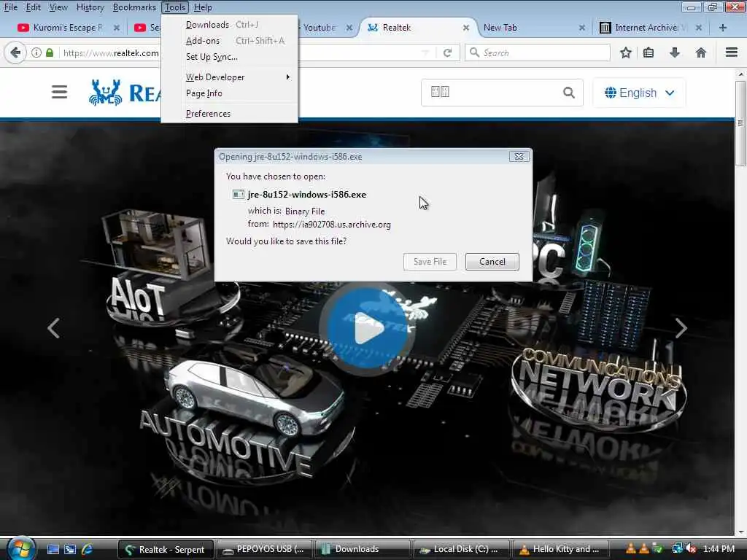Choose Set Up Sync menu entry

(230, 57)
